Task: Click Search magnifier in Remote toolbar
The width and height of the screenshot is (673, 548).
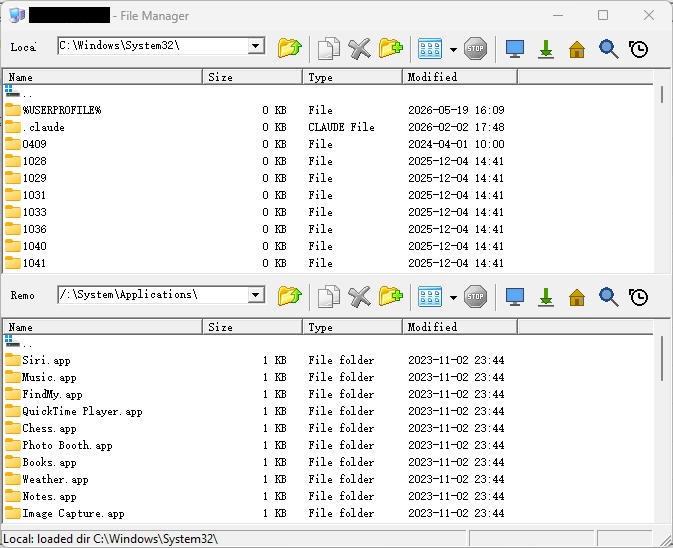Action: (x=608, y=297)
